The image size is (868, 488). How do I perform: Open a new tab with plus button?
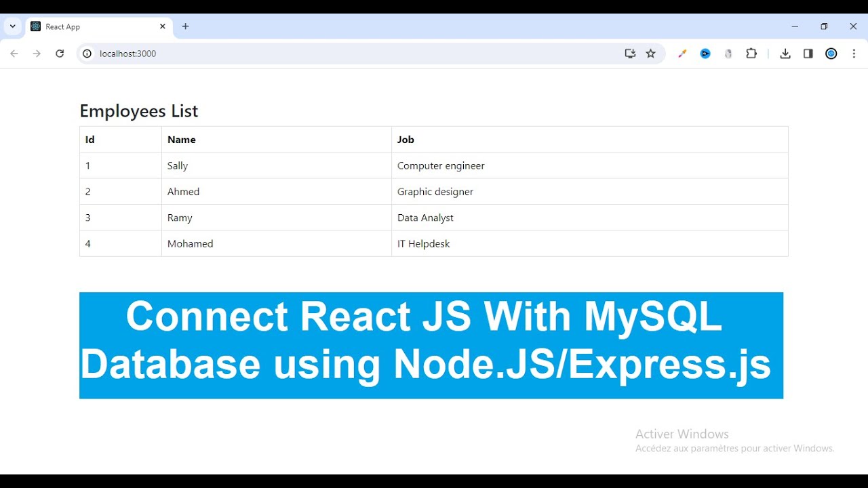coord(186,26)
